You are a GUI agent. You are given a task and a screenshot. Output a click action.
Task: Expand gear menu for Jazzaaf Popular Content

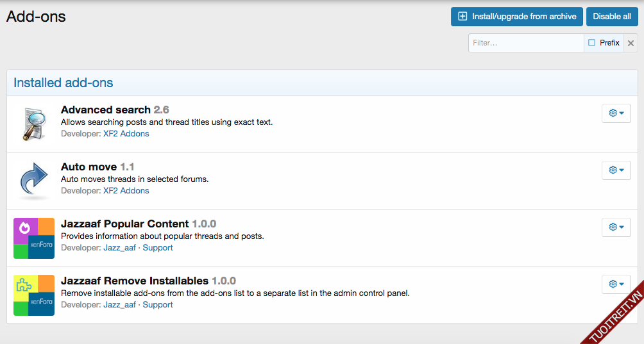[616, 227]
